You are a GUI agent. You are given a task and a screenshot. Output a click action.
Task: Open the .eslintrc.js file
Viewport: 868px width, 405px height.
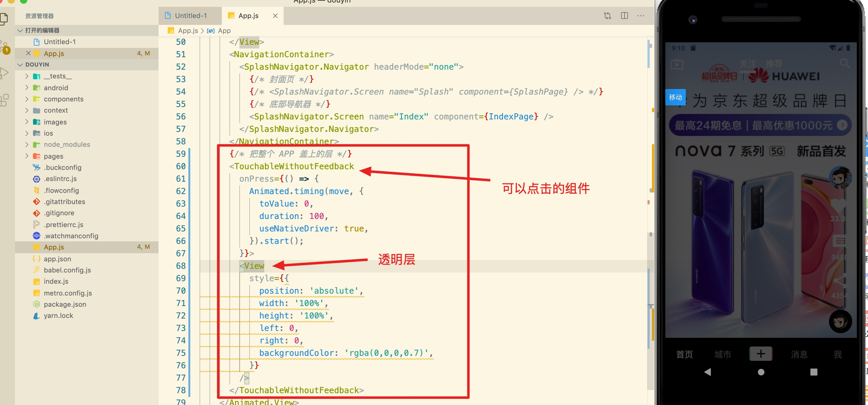point(87,179)
